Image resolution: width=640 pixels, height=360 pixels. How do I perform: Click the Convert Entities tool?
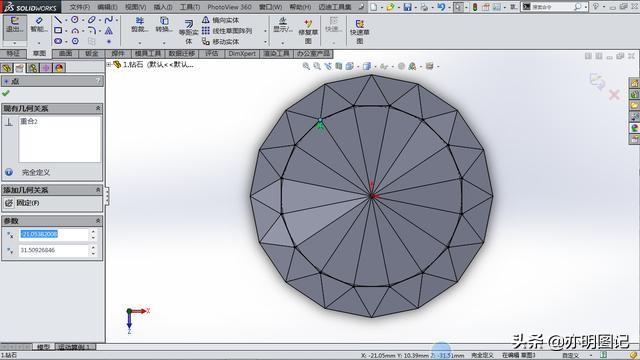[164, 25]
